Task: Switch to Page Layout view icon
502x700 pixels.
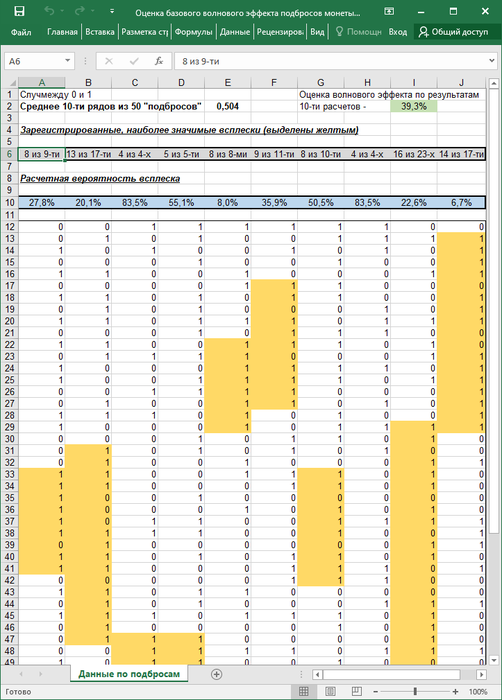Action: coord(330,692)
